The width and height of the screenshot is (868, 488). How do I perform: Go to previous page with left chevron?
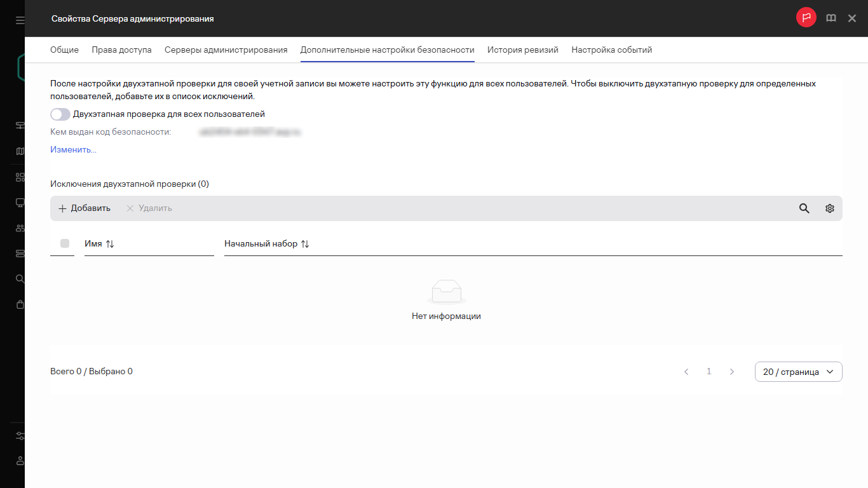point(686,372)
